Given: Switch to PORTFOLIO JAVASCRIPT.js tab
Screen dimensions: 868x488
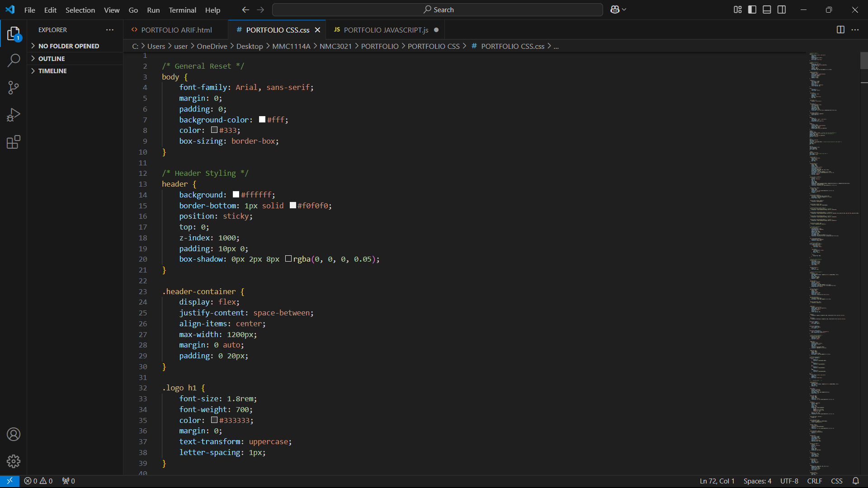Looking at the screenshot, I should pos(386,30).
